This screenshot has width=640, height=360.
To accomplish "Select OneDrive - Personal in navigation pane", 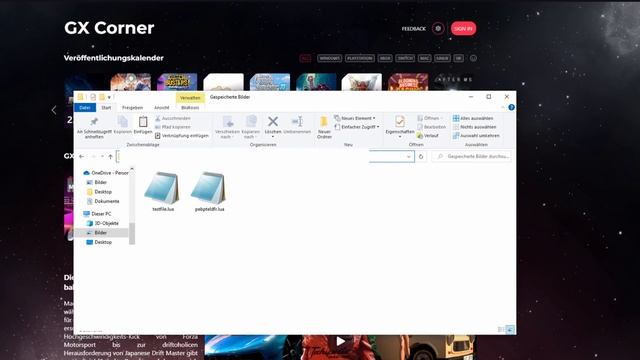I will [x=105, y=173].
